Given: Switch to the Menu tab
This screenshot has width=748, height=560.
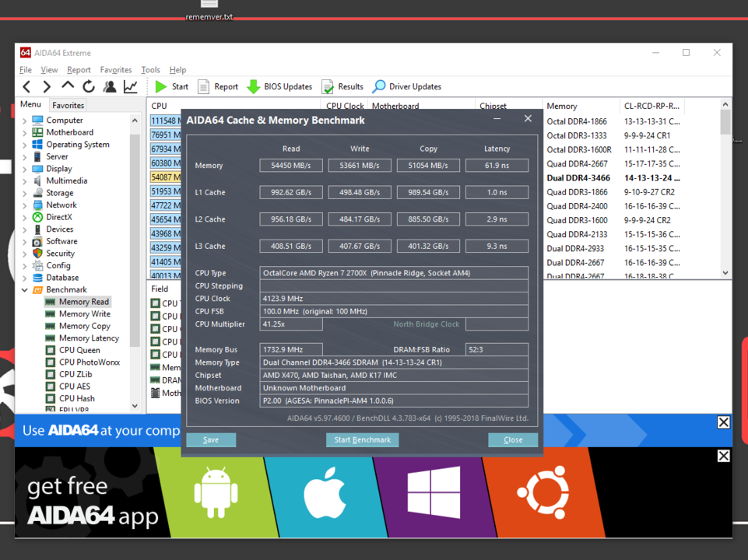Looking at the screenshot, I should (x=30, y=104).
